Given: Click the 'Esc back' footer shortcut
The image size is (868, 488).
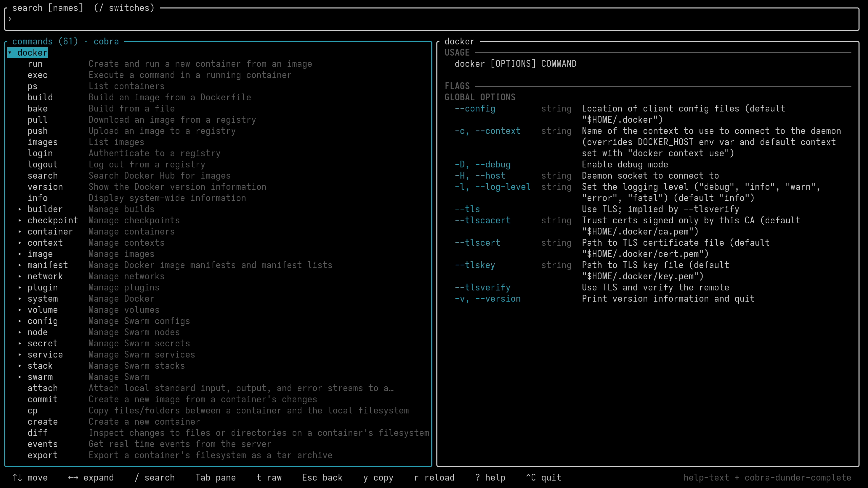Looking at the screenshot, I should (322, 478).
